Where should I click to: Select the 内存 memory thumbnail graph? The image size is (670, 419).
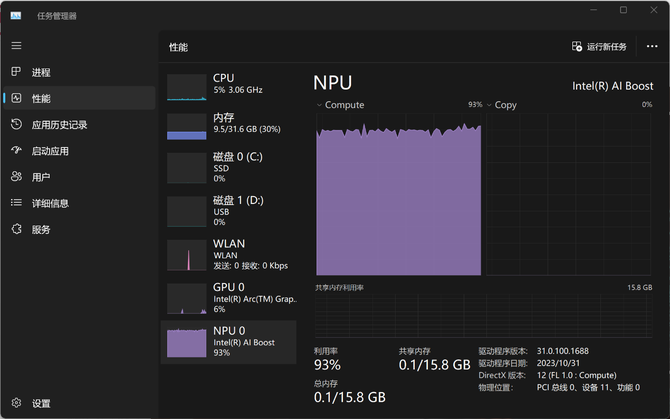[x=187, y=127]
